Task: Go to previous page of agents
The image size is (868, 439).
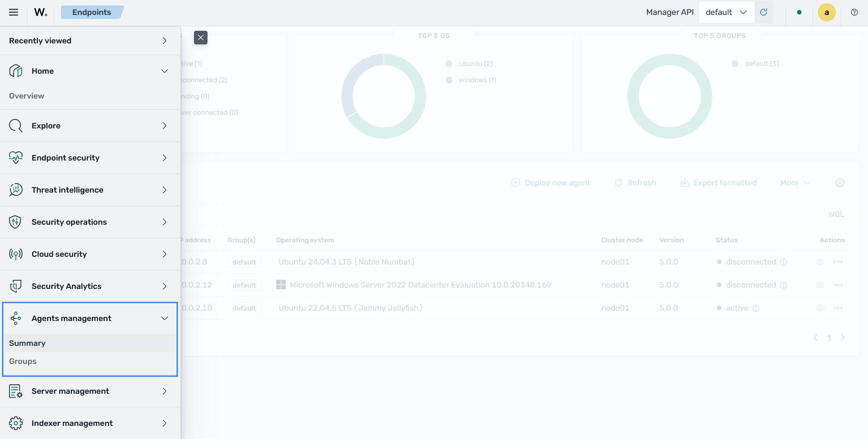Action: coord(816,338)
